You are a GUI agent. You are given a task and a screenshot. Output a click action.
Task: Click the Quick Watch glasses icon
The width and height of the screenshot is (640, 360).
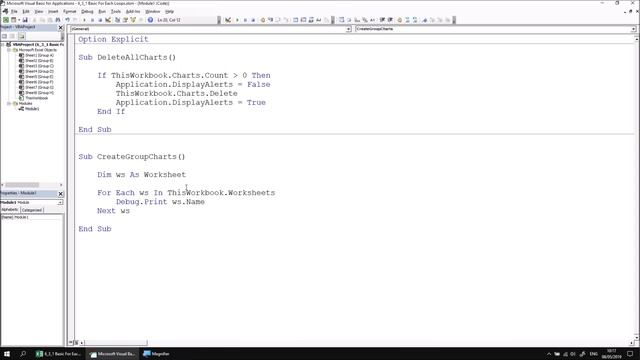pyautogui.click(x=319, y=20)
